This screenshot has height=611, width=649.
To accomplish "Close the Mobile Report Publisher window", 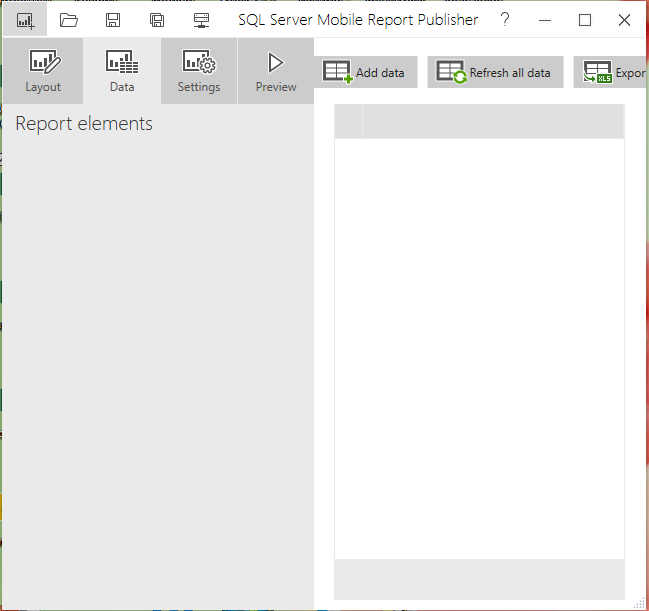I will click(624, 20).
